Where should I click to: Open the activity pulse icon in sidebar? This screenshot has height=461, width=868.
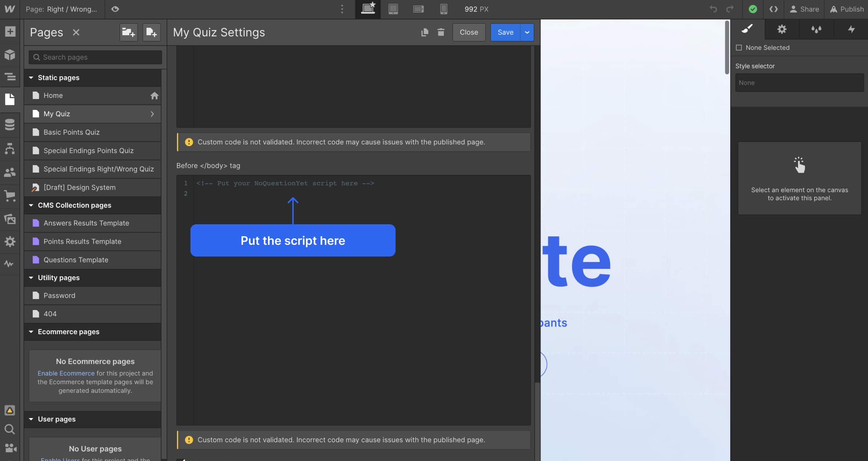[9, 264]
